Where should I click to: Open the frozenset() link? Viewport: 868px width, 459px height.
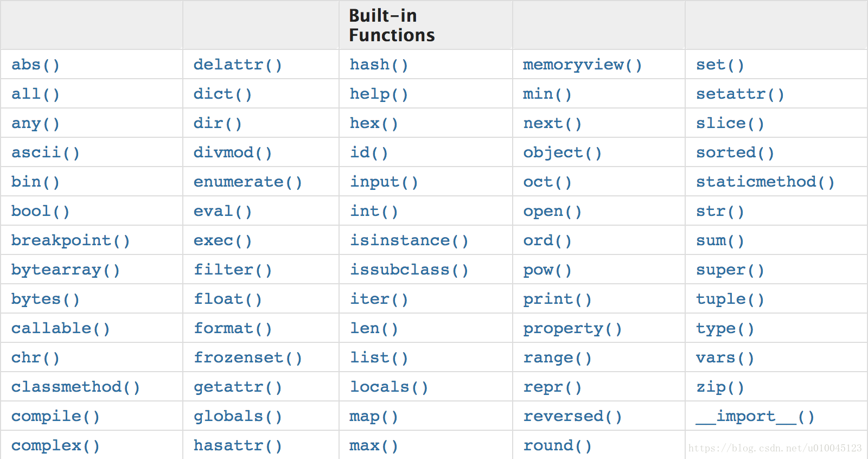247,358
